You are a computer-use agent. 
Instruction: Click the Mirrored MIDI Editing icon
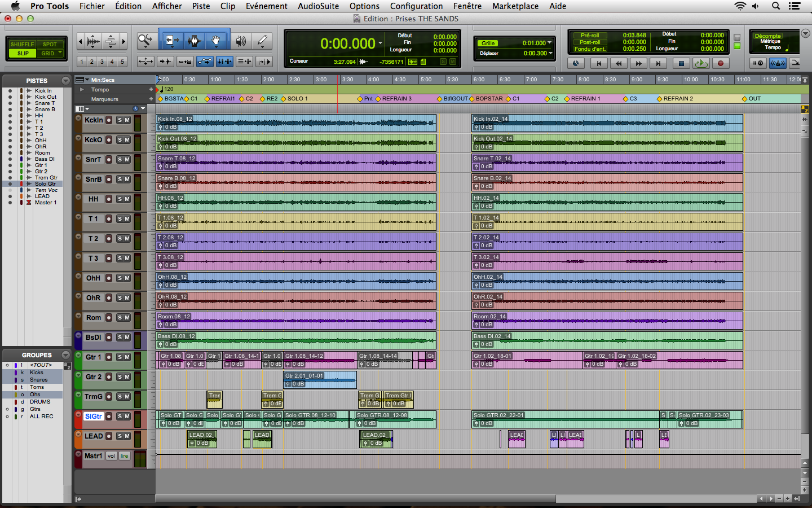point(185,62)
